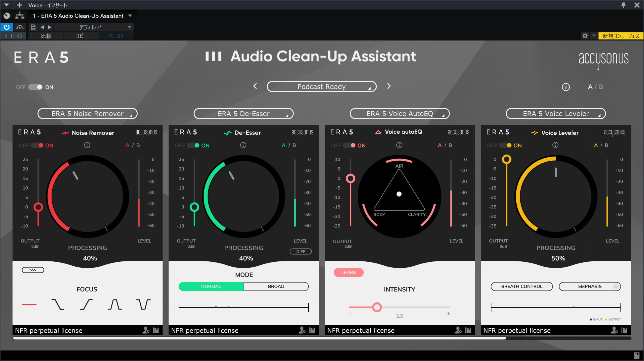Select BROAD mode in De-Esser
The image size is (644, 361).
click(276, 286)
